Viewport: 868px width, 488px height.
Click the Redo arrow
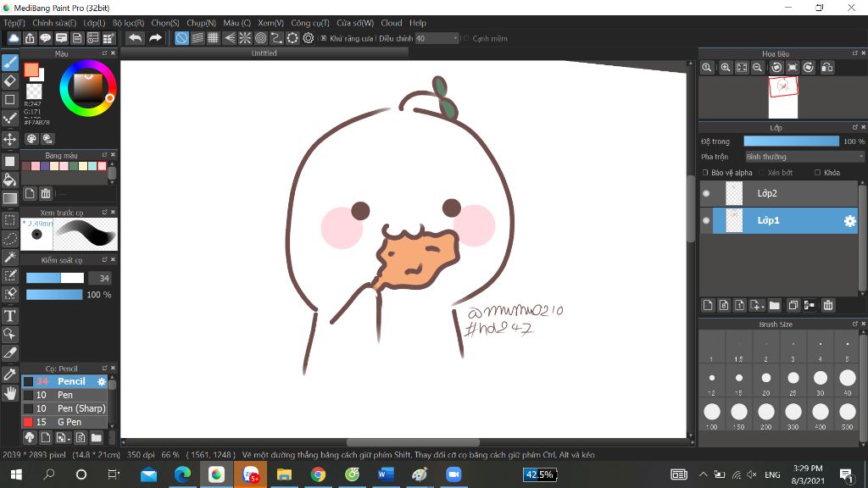click(156, 38)
